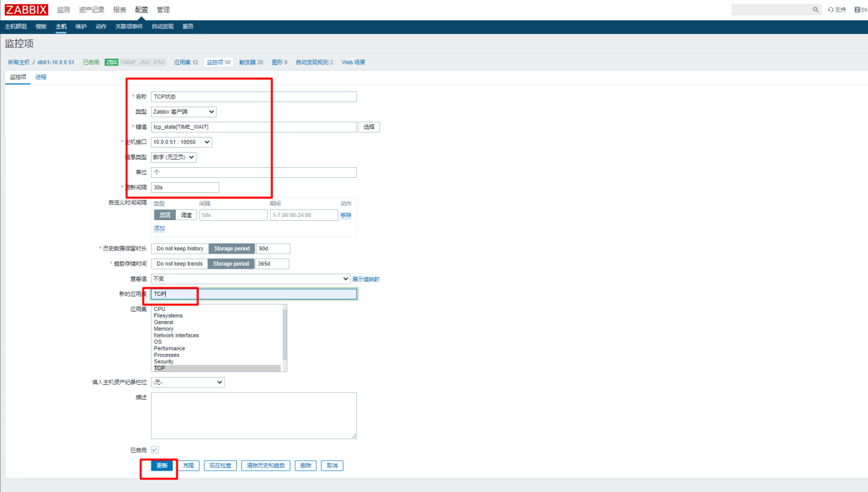Click the 1-7,00:00-24:00 period field

click(x=304, y=215)
